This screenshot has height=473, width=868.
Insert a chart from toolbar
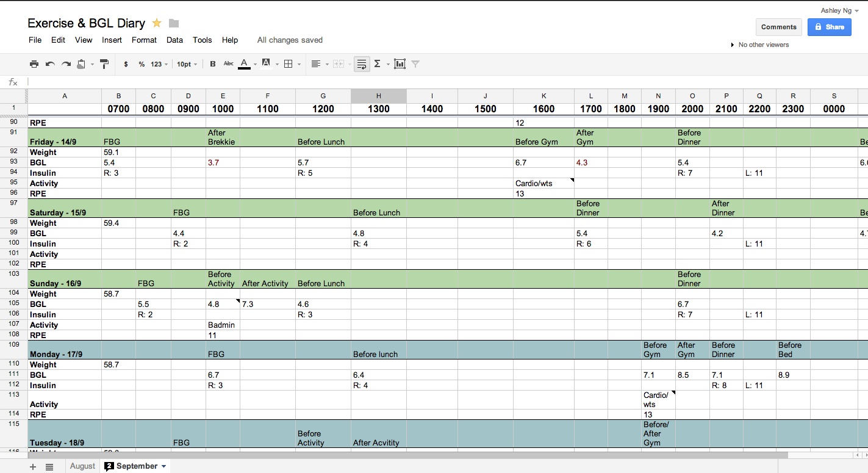400,64
